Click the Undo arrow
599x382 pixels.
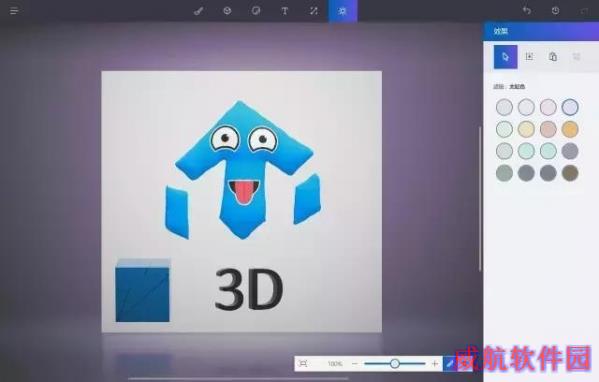tap(527, 11)
